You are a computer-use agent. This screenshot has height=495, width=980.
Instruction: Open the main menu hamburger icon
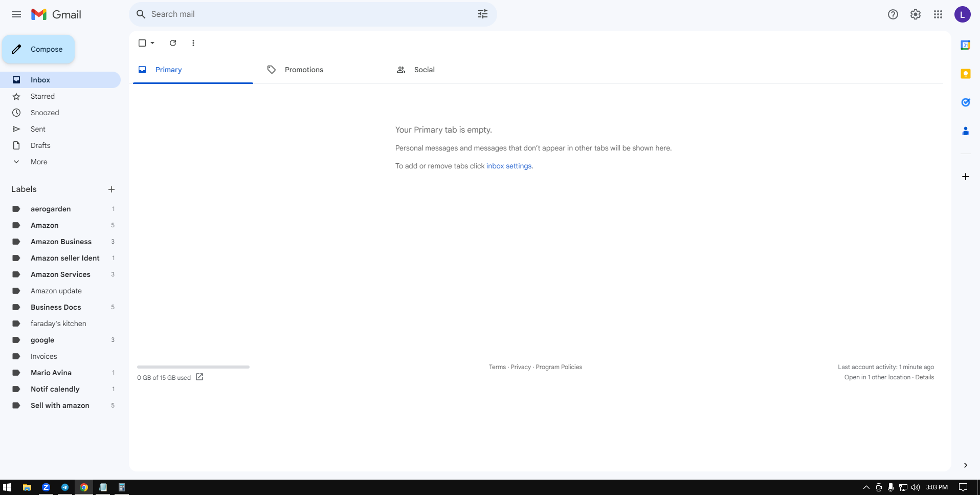click(x=16, y=14)
